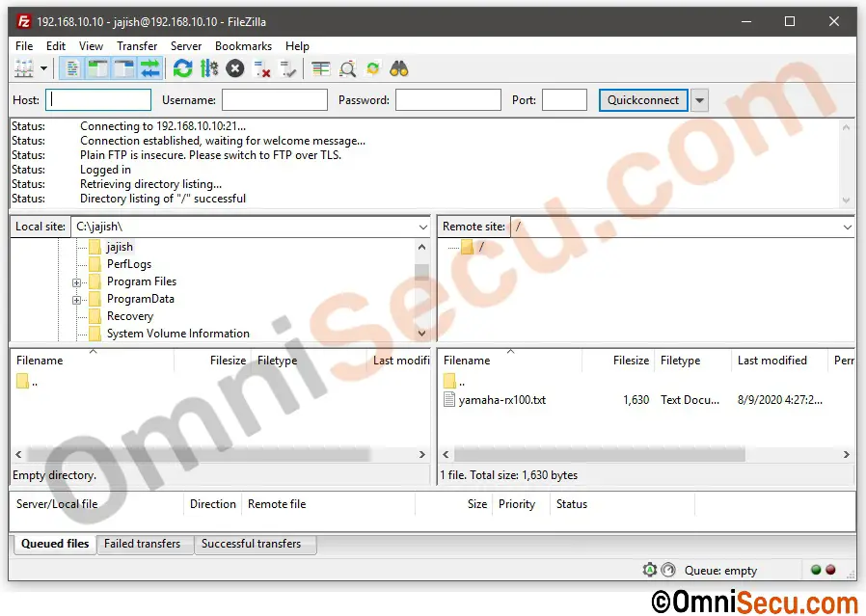Toggle synchronized browsing icon
Screen dimensions: 866x616
click(x=373, y=69)
